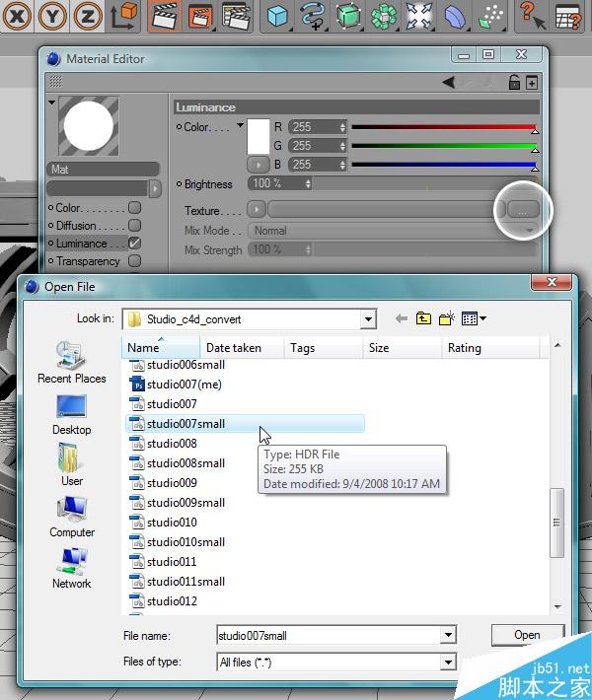Add a scene camera object icon
The width and height of the screenshot is (592, 700).
pyautogui.click(x=419, y=16)
